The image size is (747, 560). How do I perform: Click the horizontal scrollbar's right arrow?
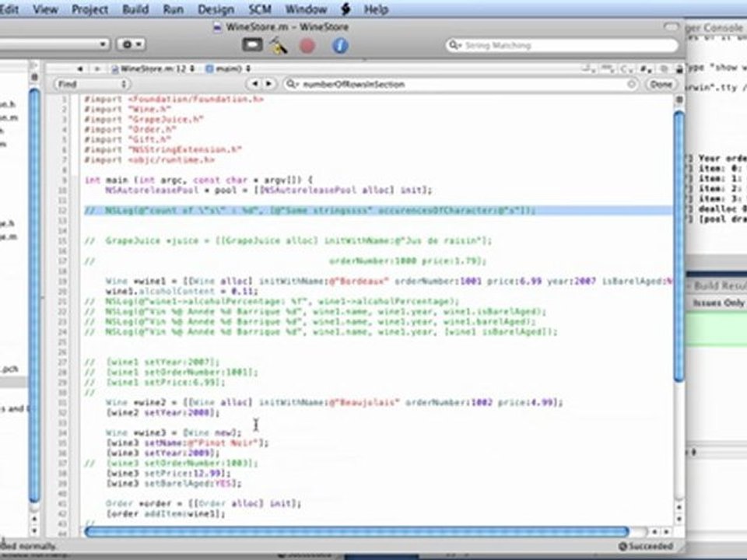[666, 531]
